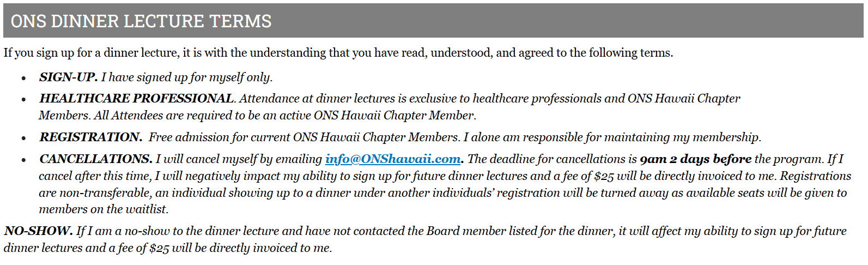
Task: Click the bullet point beside REGISTRATION
Action: click(x=23, y=138)
